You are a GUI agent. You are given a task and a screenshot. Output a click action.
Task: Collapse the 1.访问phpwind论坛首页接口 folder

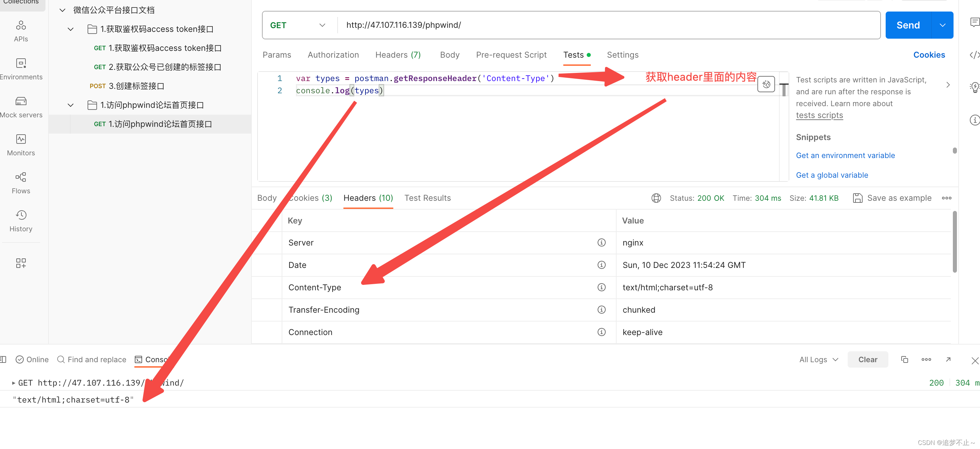pyautogui.click(x=70, y=105)
